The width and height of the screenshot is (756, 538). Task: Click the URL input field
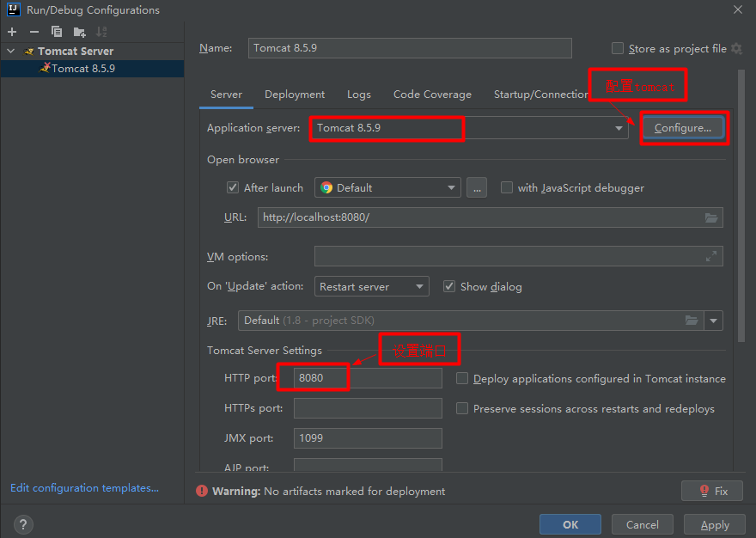point(491,217)
